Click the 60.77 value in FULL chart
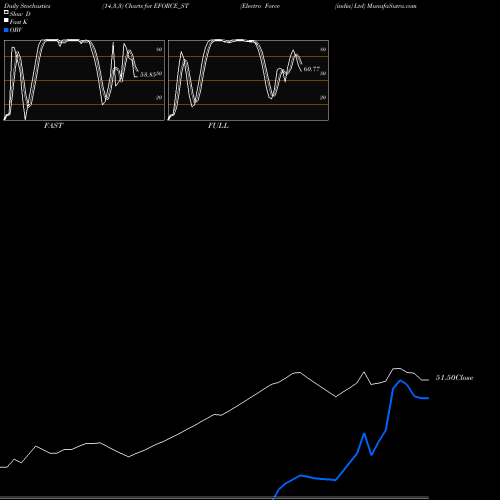 (x=312, y=69)
